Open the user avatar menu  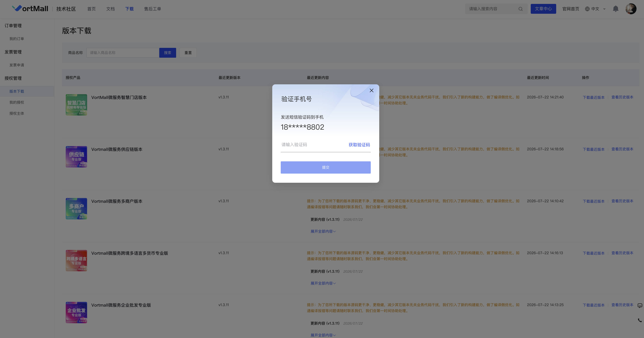631,9
